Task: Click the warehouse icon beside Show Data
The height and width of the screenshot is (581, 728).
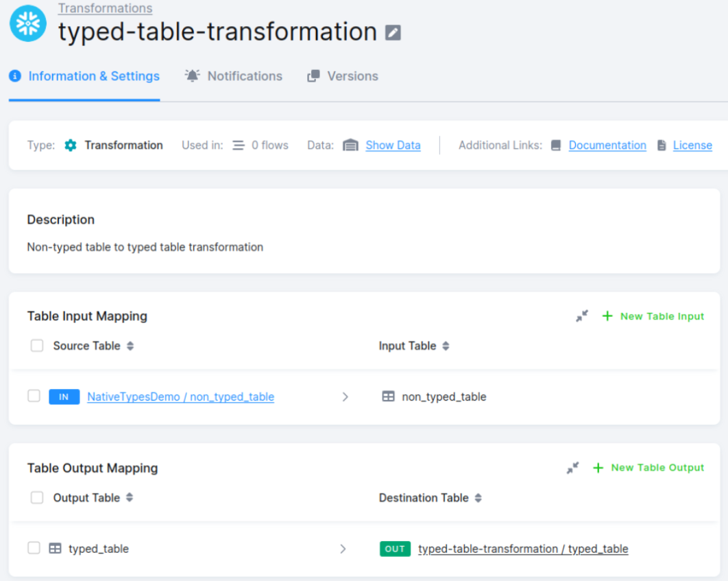Action: 350,145
